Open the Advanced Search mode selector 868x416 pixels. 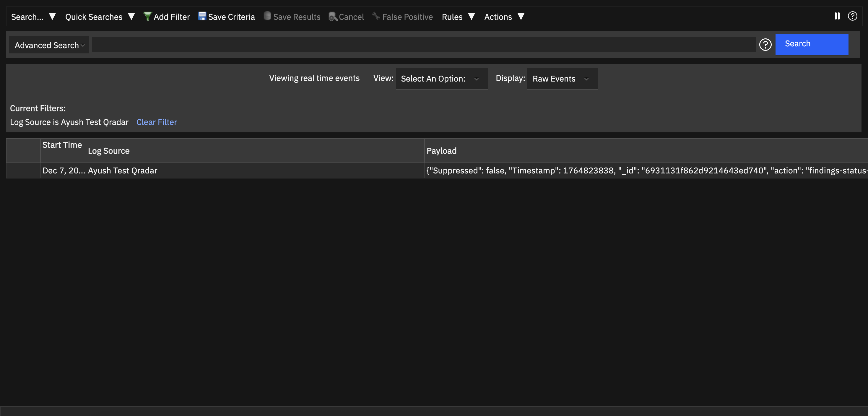[x=48, y=44]
